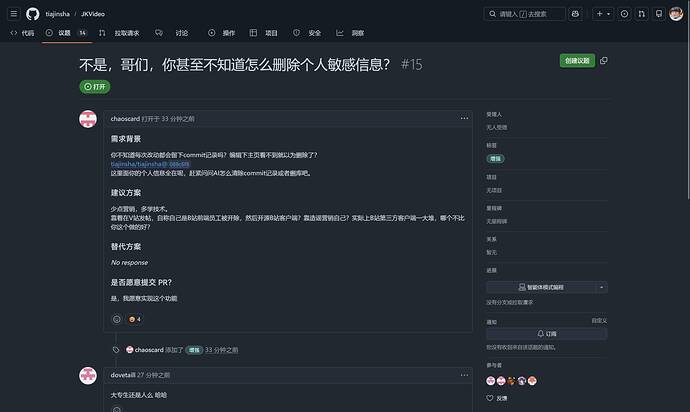
Task: Click the page vertical scrollbar
Action: point(688,101)
